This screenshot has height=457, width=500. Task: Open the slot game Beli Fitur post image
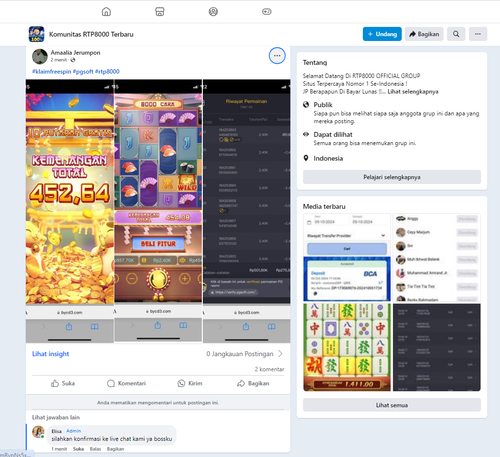[x=158, y=211]
